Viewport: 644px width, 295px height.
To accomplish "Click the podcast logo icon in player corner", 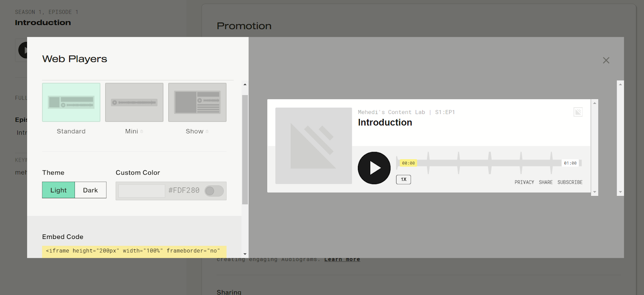I will [x=578, y=112].
